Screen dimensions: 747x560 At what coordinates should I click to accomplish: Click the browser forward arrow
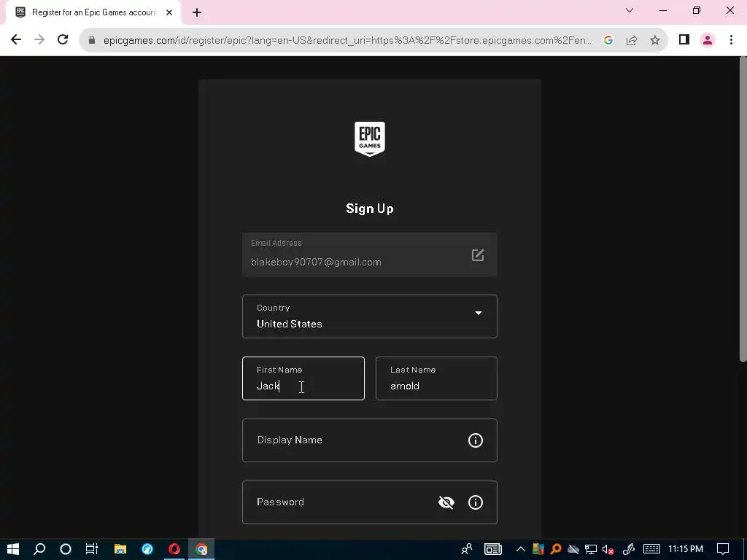tap(39, 39)
